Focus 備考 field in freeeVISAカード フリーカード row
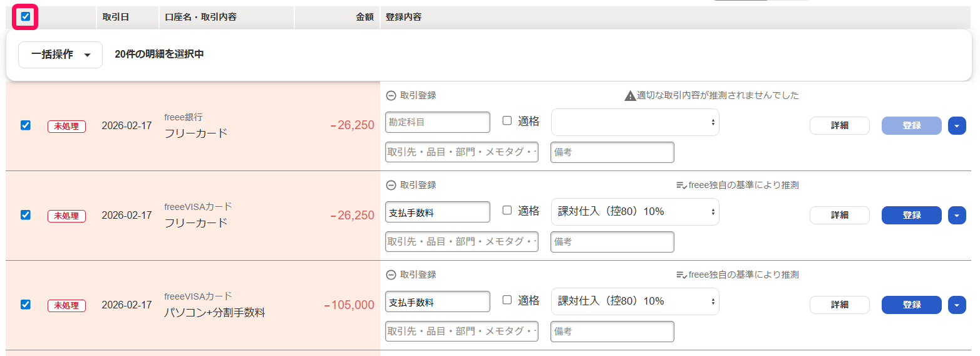This screenshot has height=356, width=980. (x=612, y=242)
